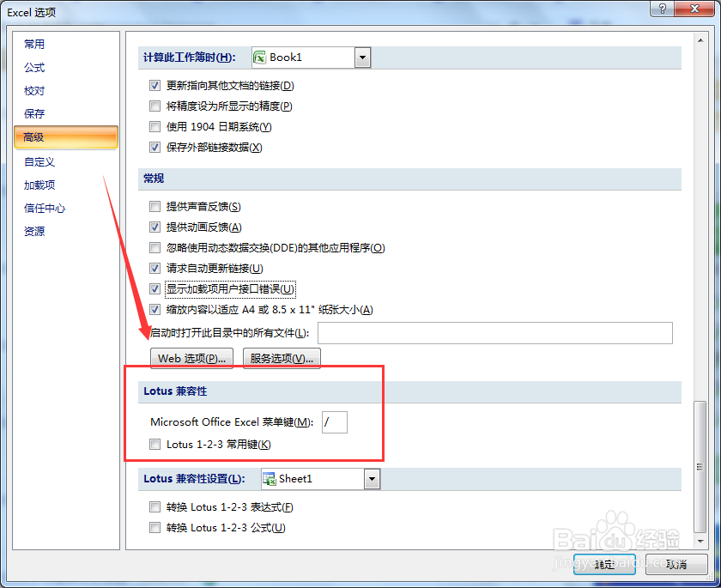Image resolution: width=721 pixels, height=588 pixels.
Task: Open the 资源 category
Action: [34, 231]
